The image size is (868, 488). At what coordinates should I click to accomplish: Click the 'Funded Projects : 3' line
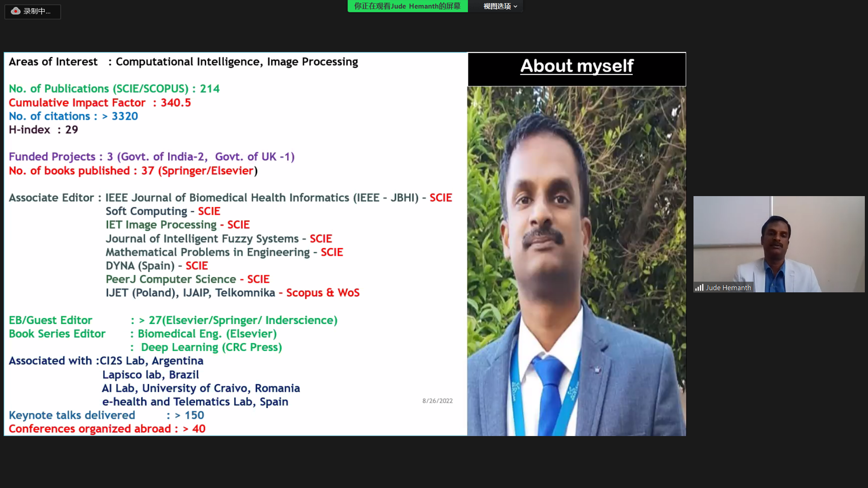click(x=151, y=157)
